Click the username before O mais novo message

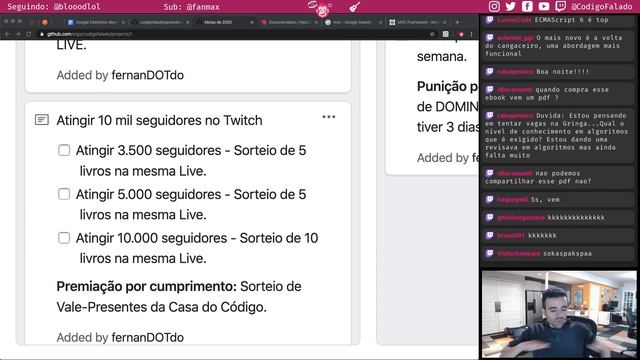coord(515,38)
